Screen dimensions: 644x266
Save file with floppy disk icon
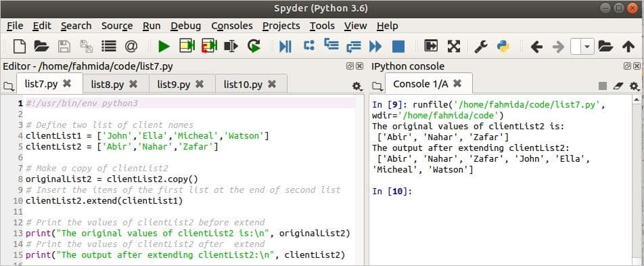[x=64, y=47]
